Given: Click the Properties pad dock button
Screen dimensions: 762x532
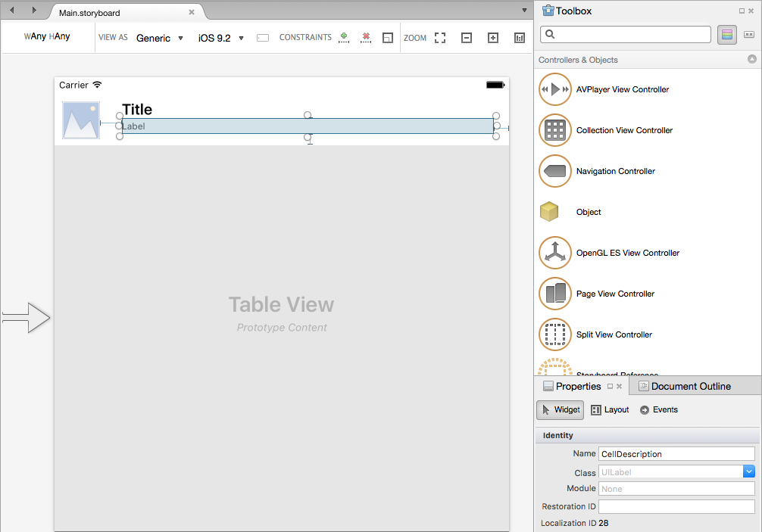Looking at the screenshot, I should (610, 387).
